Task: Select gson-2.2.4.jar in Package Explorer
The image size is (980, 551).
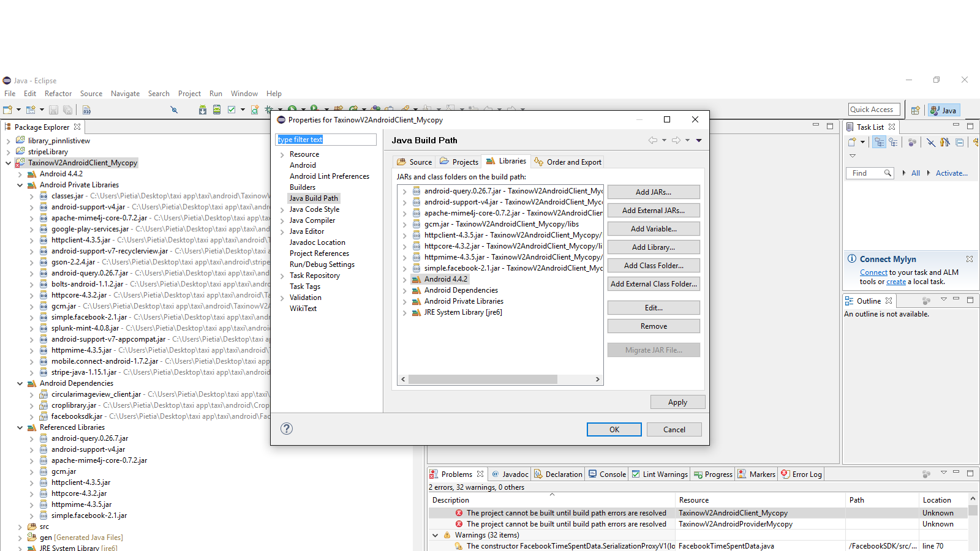Action: [x=73, y=262]
